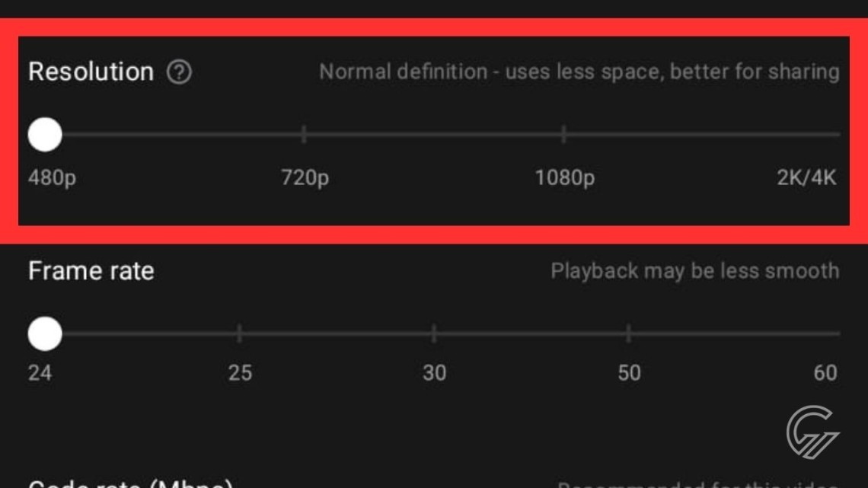Click the Resolution slider handle
The image size is (868, 488).
tap(45, 135)
